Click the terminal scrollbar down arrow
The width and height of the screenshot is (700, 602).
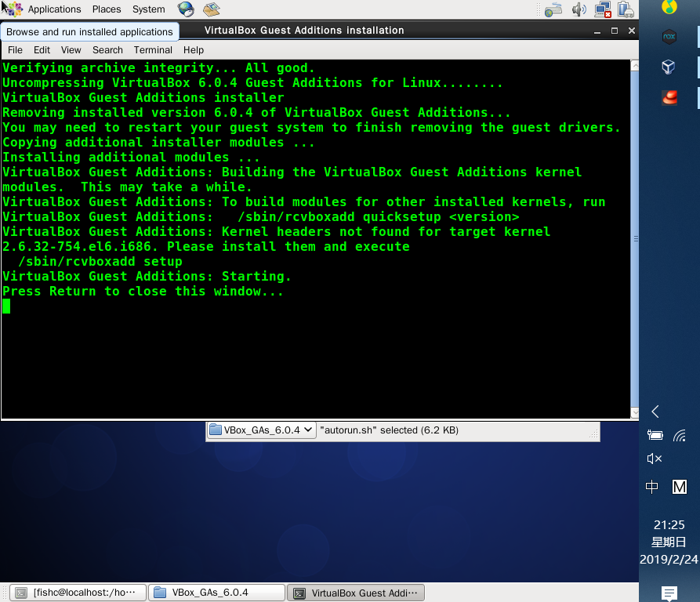coord(635,413)
